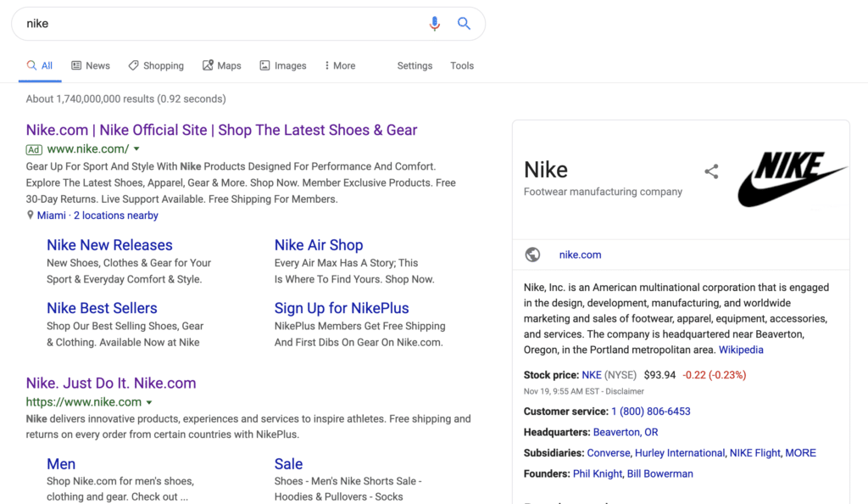Screen dimensions: 868x504
Task: Click the Nike title in knowledge panel
Action: (546, 170)
